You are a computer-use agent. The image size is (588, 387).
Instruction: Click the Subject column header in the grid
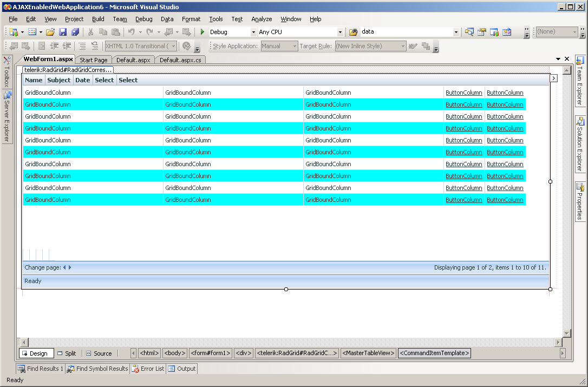[x=58, y=80]
